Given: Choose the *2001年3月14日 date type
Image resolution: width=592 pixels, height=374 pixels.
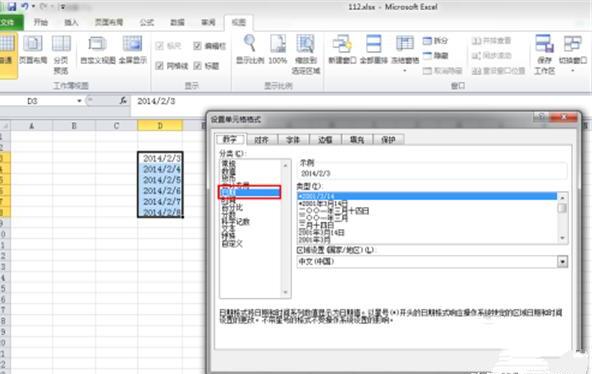Looking at the screenshot, I should 323,204.
